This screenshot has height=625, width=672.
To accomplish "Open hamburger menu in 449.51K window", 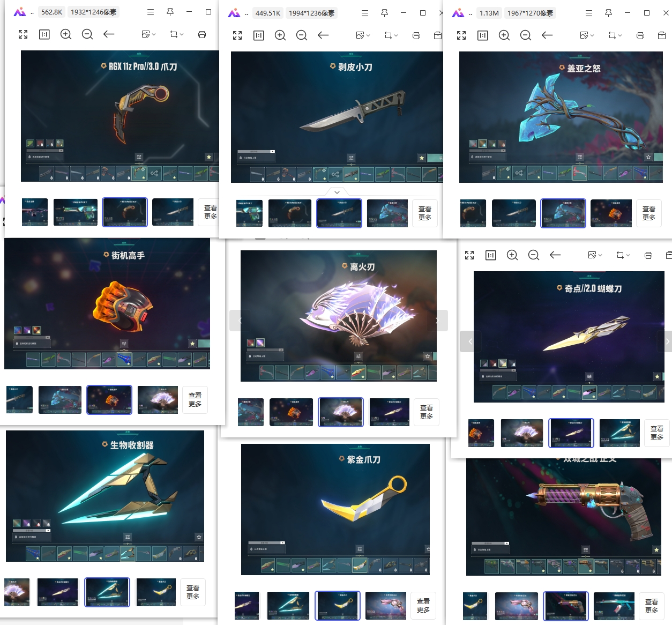I will (365, 13).
